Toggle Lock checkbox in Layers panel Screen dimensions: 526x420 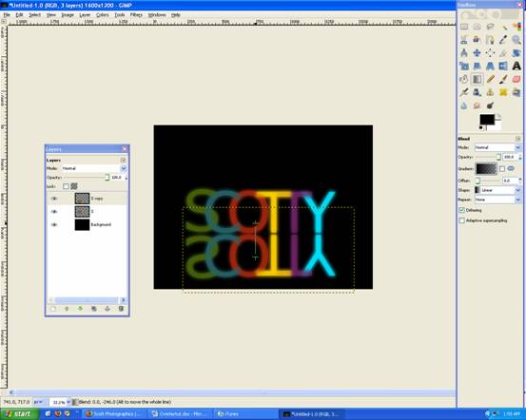(66, 186)
